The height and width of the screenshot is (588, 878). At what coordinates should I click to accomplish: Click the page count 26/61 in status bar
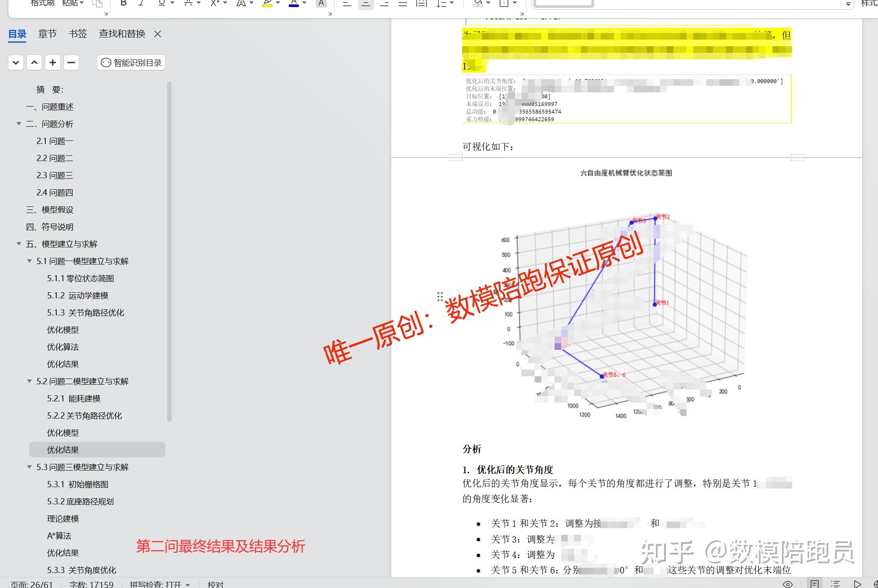coord(31,584)
